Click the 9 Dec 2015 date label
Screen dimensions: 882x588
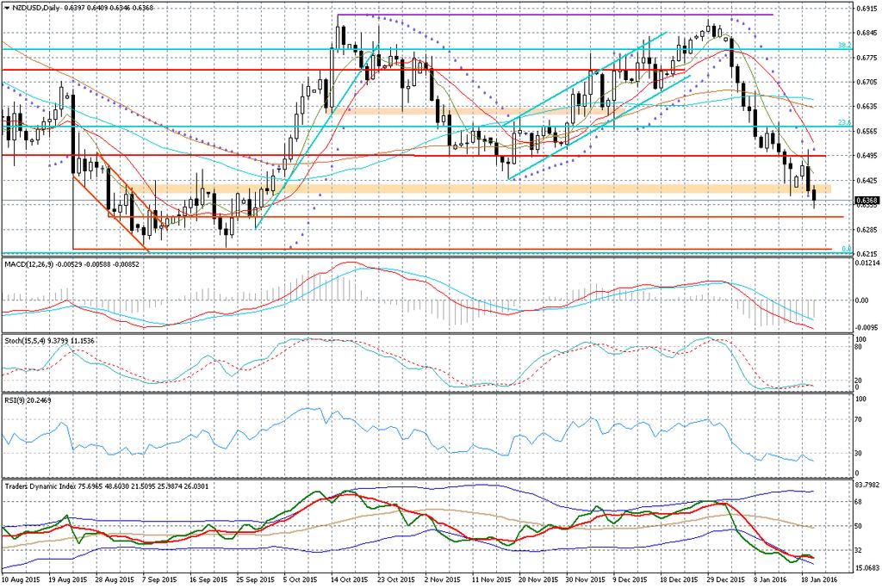(630, 579)
